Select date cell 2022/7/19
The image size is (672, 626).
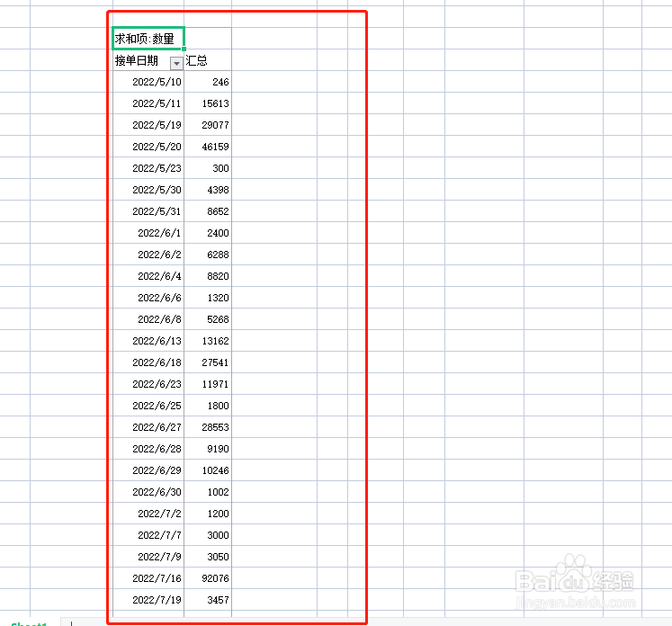pyautogui.click(x=148, y=600)
